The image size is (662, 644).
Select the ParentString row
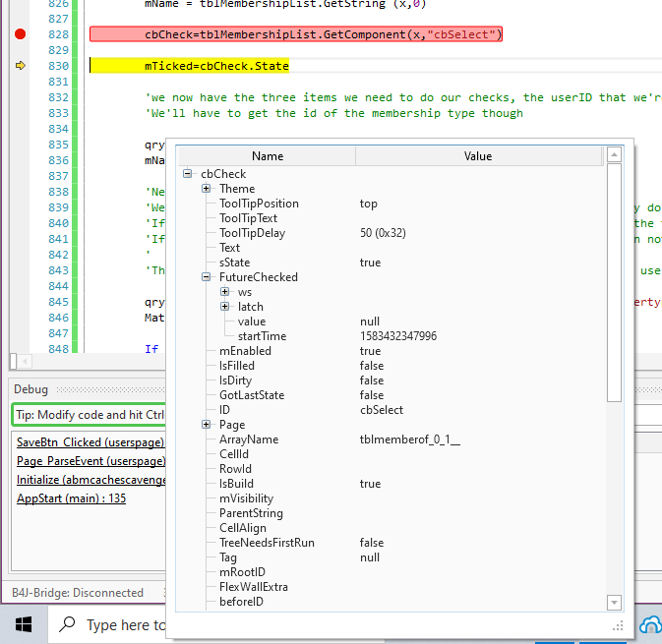[x=391, y=513]
